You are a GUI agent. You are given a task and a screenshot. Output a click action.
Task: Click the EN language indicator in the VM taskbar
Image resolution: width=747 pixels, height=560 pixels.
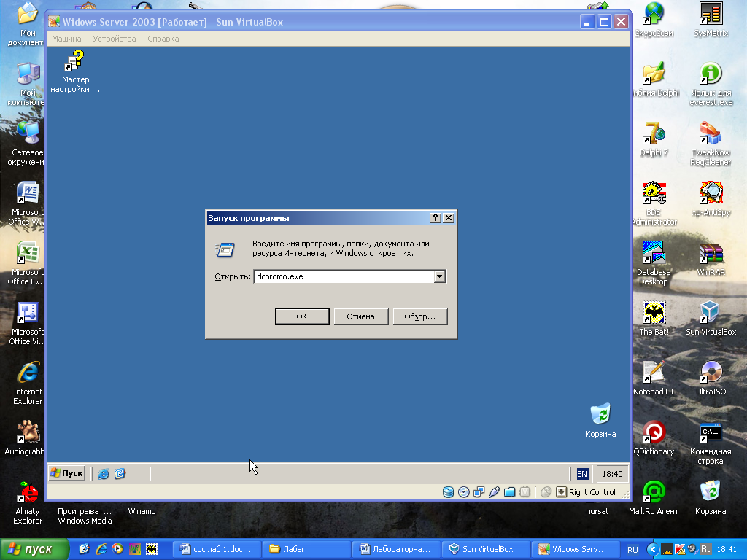[x=581, y=474]
